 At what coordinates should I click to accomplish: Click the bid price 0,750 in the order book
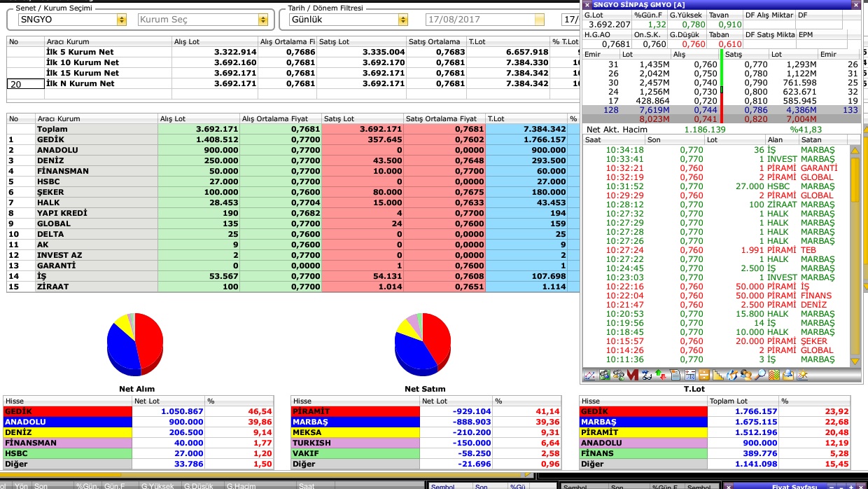click(x=706, y=74)
